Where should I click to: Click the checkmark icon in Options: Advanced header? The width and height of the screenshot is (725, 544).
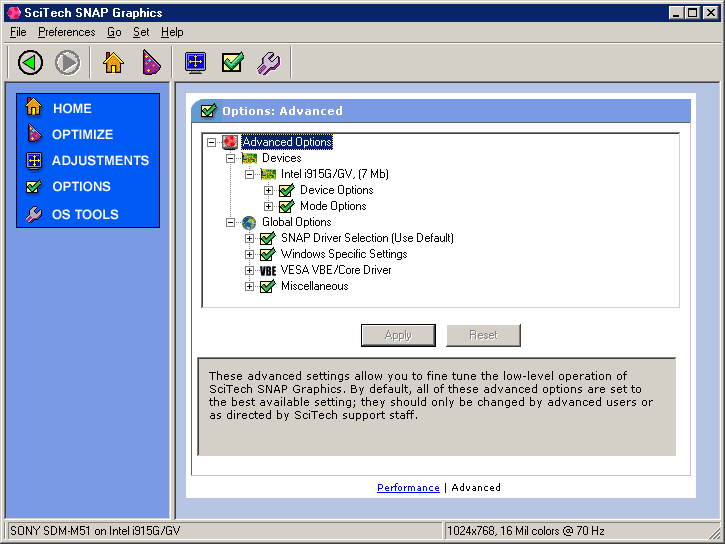coord(209,110)
